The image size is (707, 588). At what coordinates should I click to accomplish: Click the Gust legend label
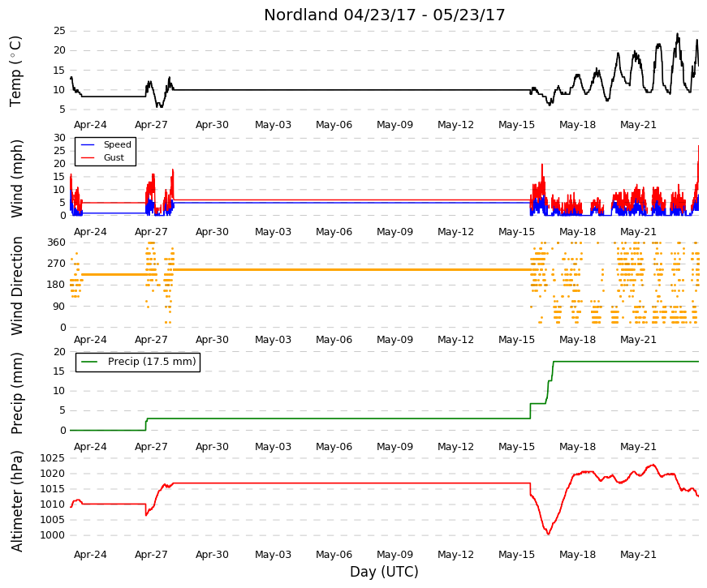click(114, 157)
